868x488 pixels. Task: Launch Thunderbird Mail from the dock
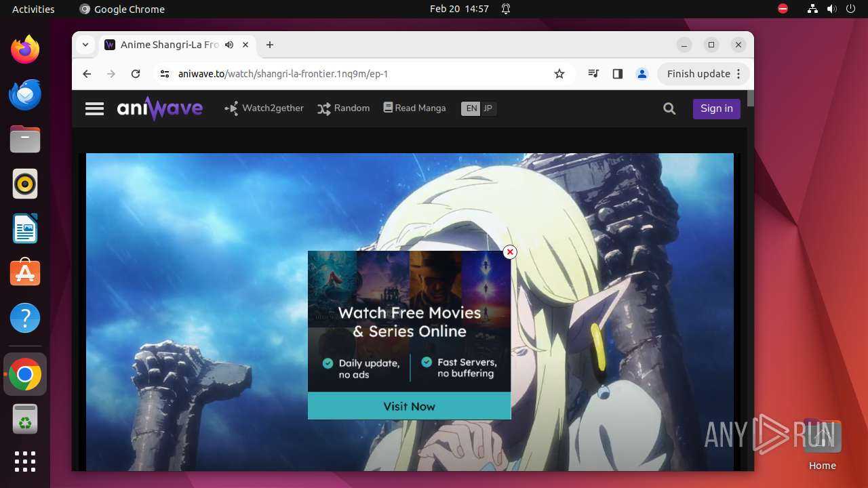pos(25,94)
